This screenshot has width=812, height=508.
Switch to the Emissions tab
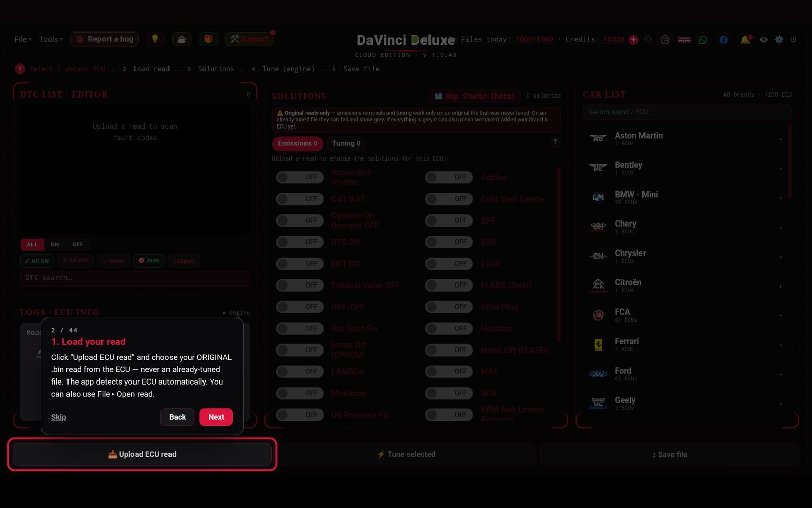[297, 143]
